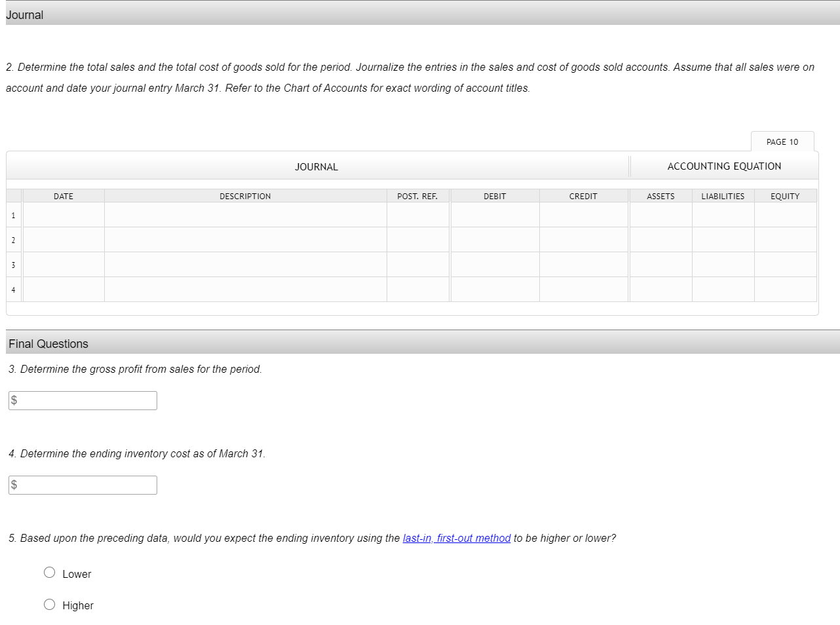840x625 pixels.
Task: Click the DEBIT column header
Action: [495, 196]
